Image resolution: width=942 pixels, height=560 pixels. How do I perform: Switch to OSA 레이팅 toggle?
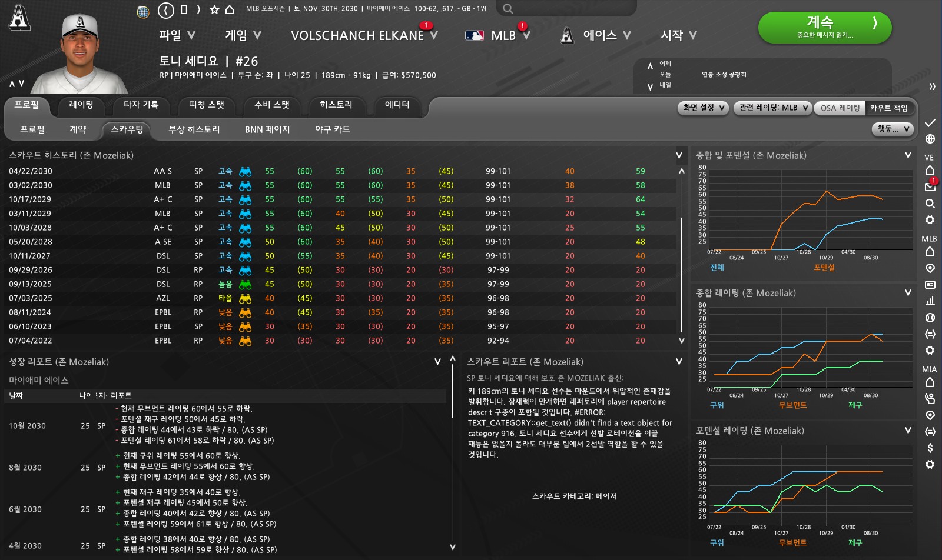pos(840,108)
